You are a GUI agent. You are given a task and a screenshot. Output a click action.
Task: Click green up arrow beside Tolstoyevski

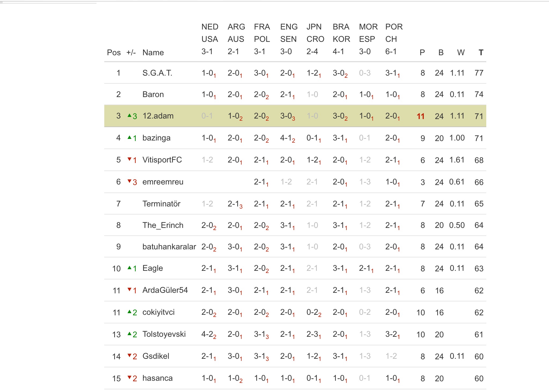(x=129, y=334)
